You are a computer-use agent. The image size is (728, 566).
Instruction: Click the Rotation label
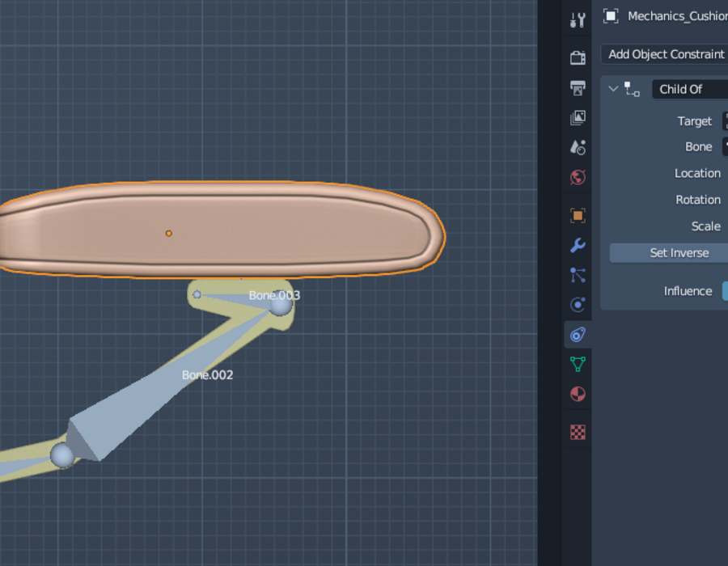(x=698, y=200)
